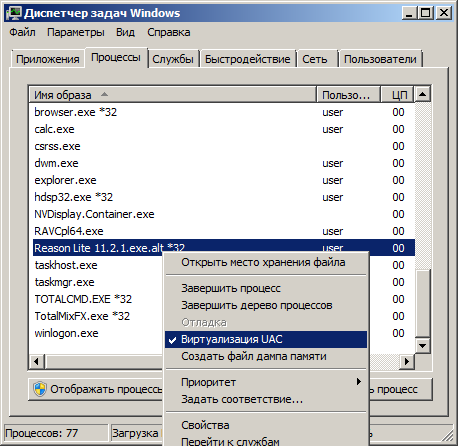Select the RAVCpl64.exe process

click(223, 231)
